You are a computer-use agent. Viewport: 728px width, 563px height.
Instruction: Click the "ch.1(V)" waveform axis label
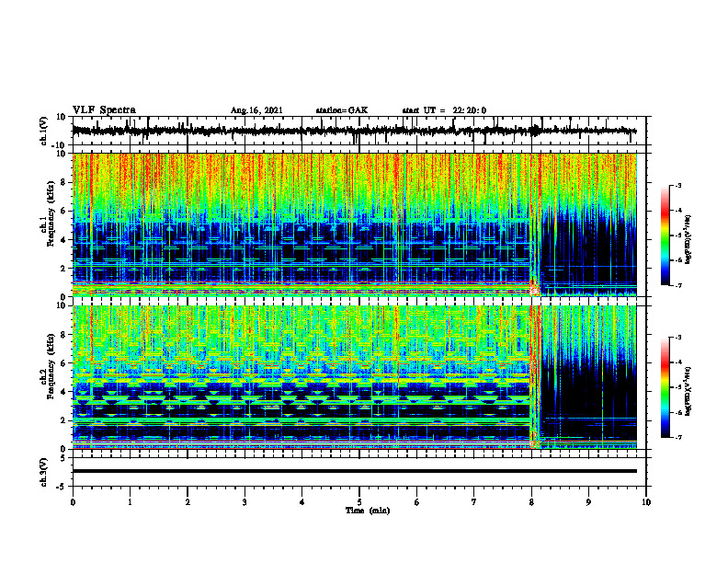[44, 131]
